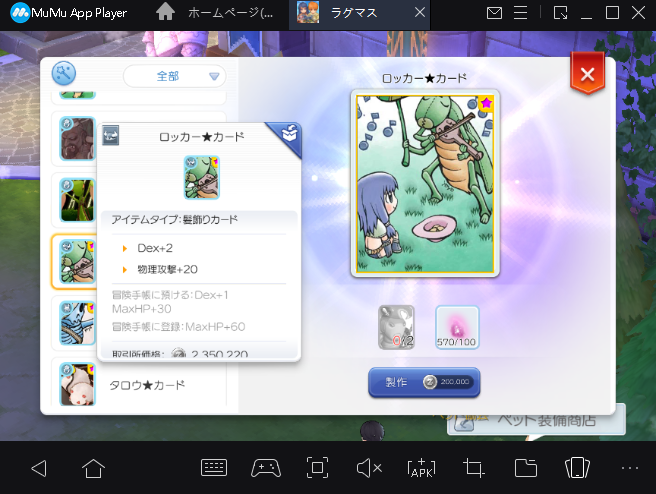Viewport: 656px width, 494px height.
Task: Select the Rocker card in list
Action: [78, 261]
